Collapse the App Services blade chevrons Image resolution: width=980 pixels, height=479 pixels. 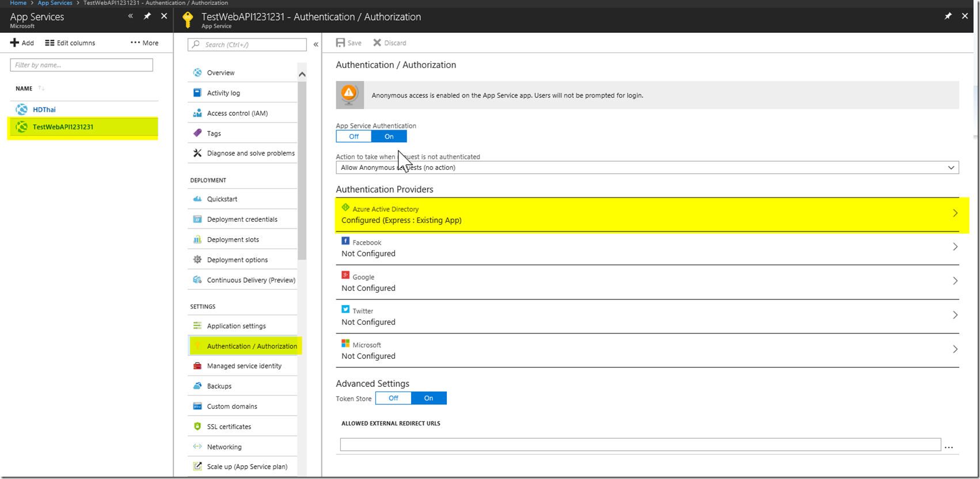[131, 16]
